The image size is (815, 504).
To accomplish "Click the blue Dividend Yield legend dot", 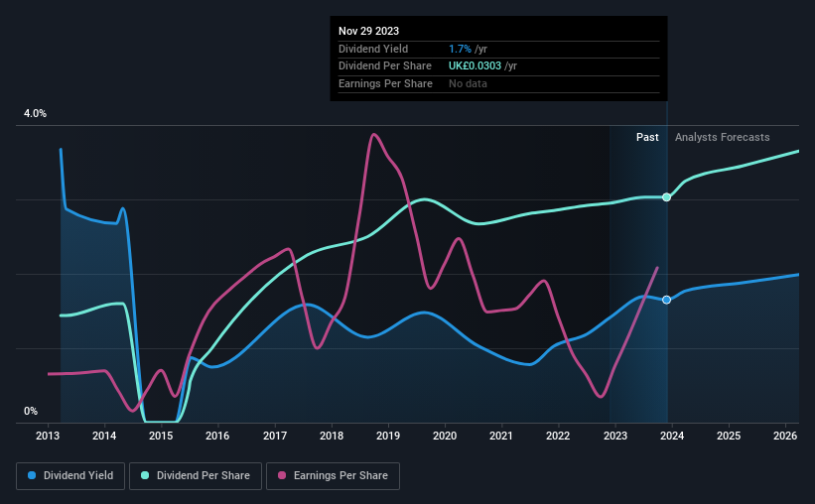I will coord(32,475).
